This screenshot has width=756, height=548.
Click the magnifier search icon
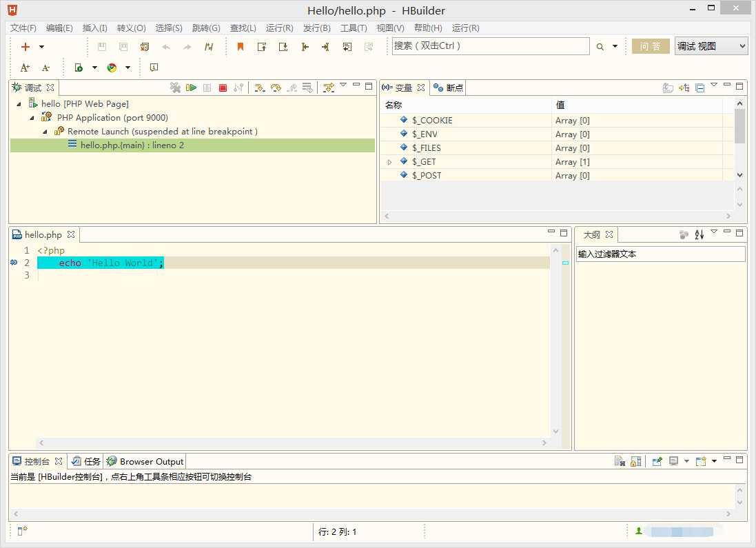[x=600, y=47]
